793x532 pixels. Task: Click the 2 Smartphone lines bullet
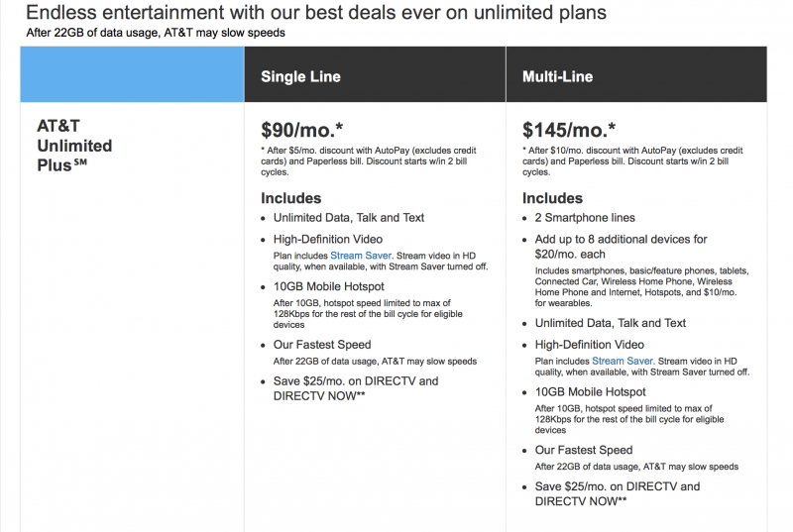tap(585, 218)
